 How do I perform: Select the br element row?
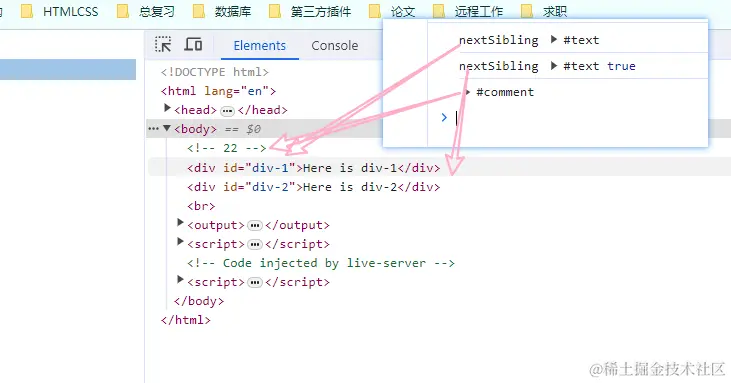coord(201,206)
